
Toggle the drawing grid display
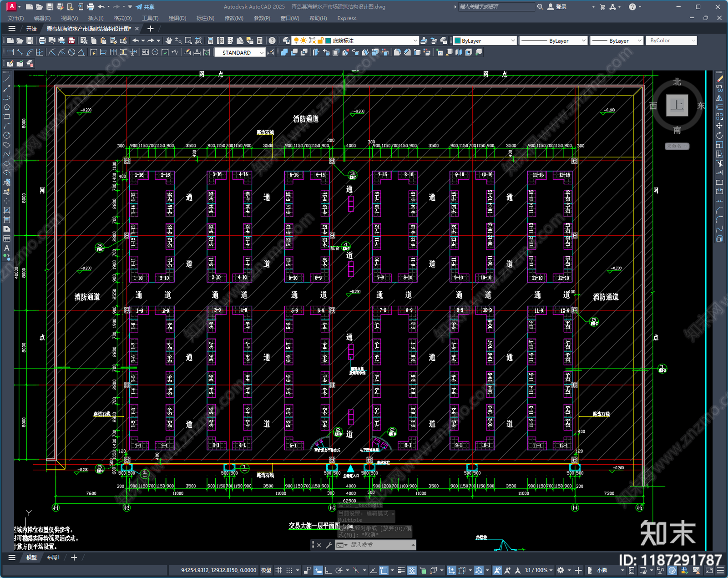click(x=278, y=570)
